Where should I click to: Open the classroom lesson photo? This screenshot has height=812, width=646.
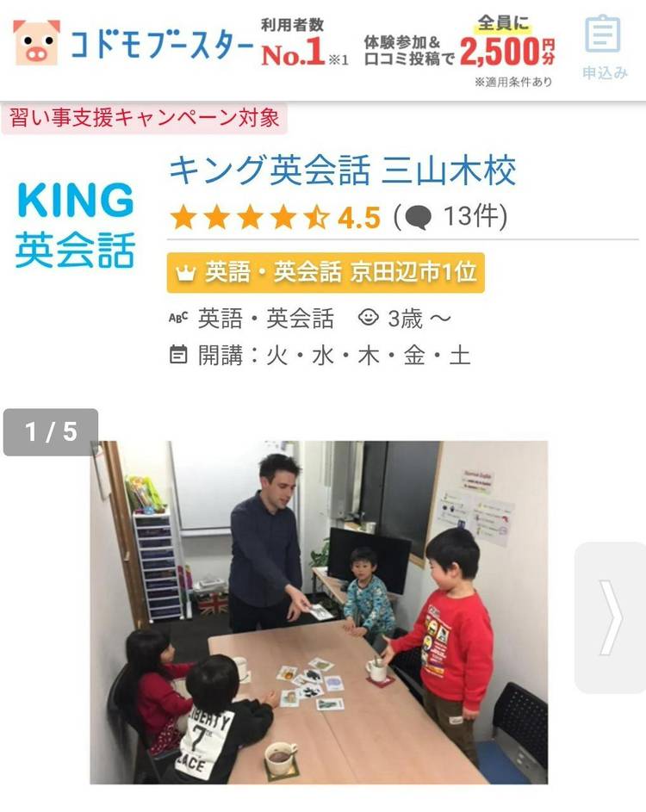pos(319,612)
